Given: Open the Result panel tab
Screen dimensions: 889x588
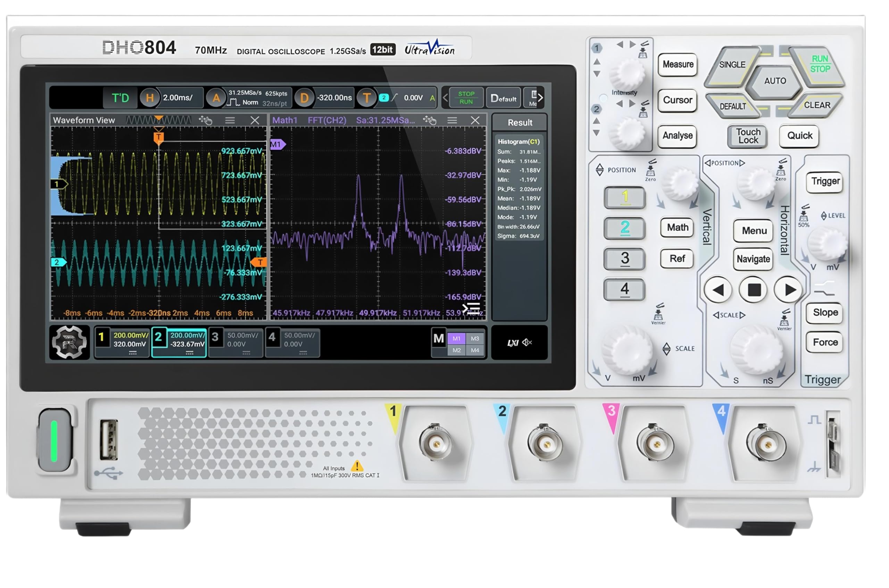Looking at the screenshot, I should point(520,123).
